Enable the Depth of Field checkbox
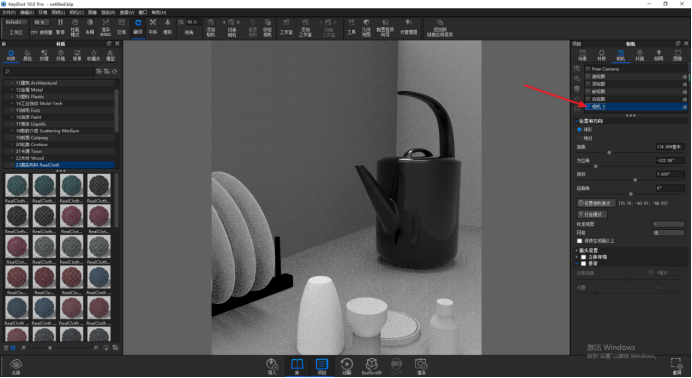 [583, 263]
